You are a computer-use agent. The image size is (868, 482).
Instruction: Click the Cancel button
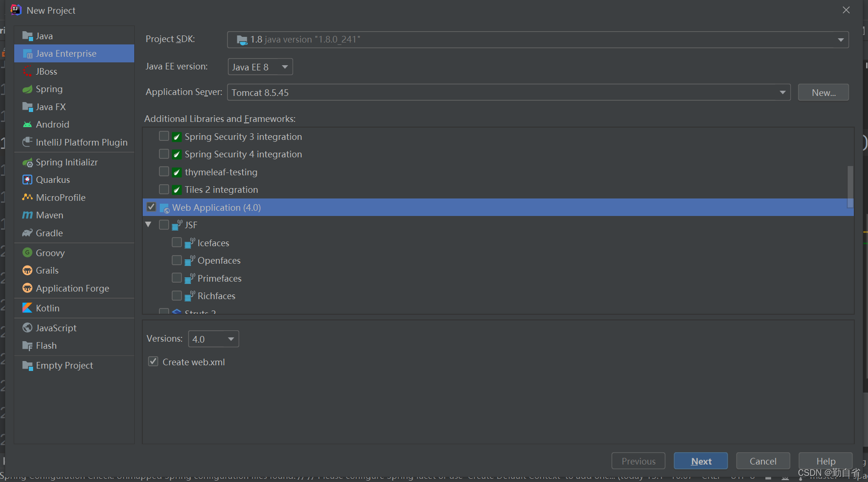pyautogui.click(x=763, y=461)
